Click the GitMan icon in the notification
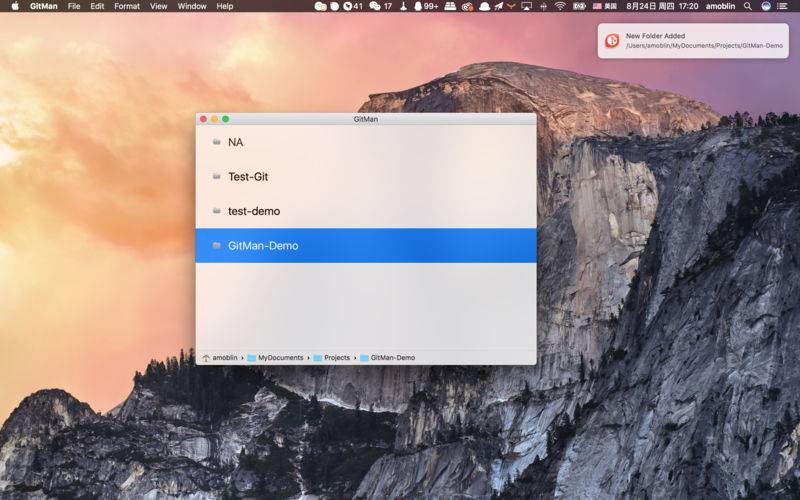 point(612,40)
